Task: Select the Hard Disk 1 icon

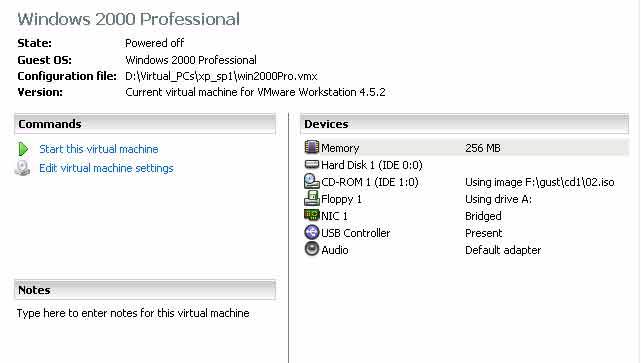Action: click(312, 164)
